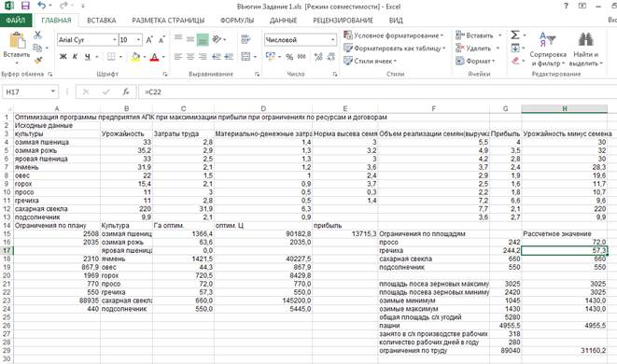Expand the Шрифт group dialog launcher
Viewport: 617px width, 364px height.
165,74
